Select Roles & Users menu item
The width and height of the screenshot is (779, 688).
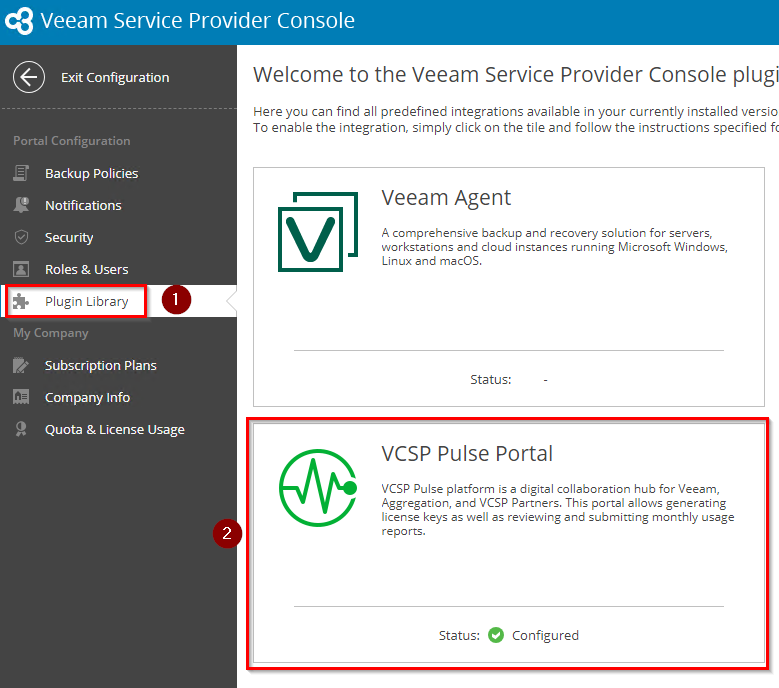[86, 269]
